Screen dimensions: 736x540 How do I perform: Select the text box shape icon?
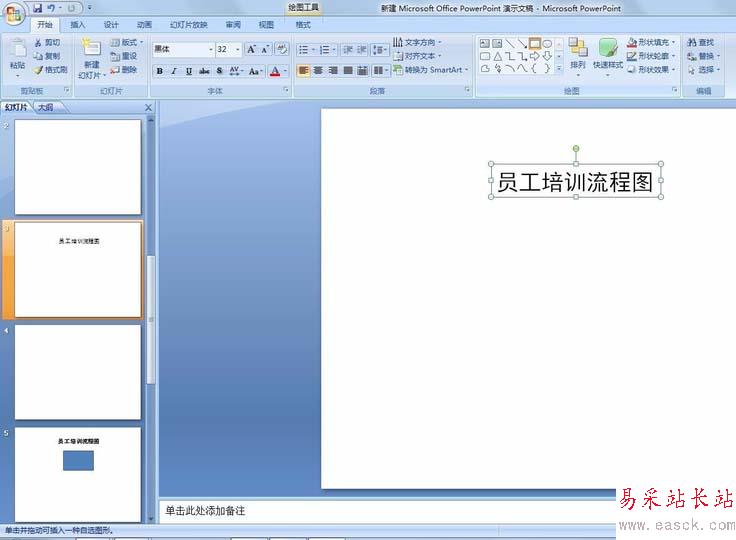pos(485,44)
